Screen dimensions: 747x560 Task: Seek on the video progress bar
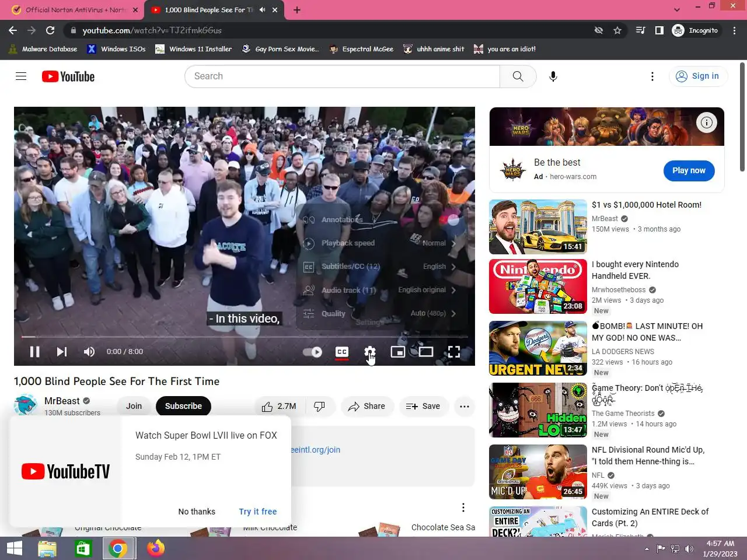click(244, 337)
